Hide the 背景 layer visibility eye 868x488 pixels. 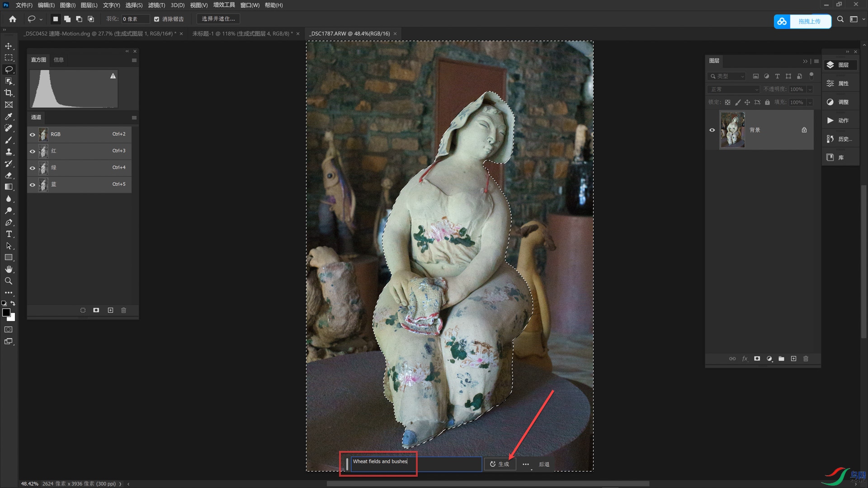(x=712, y=130)
